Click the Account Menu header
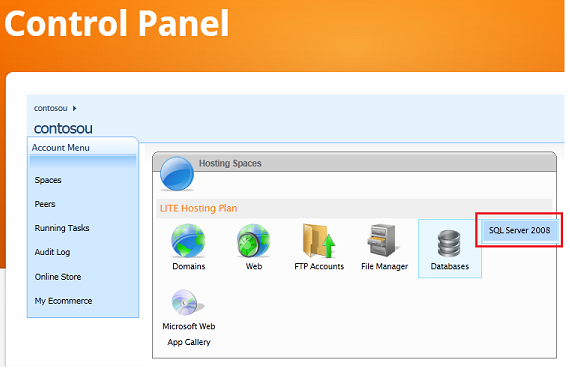 pos(61,148)
